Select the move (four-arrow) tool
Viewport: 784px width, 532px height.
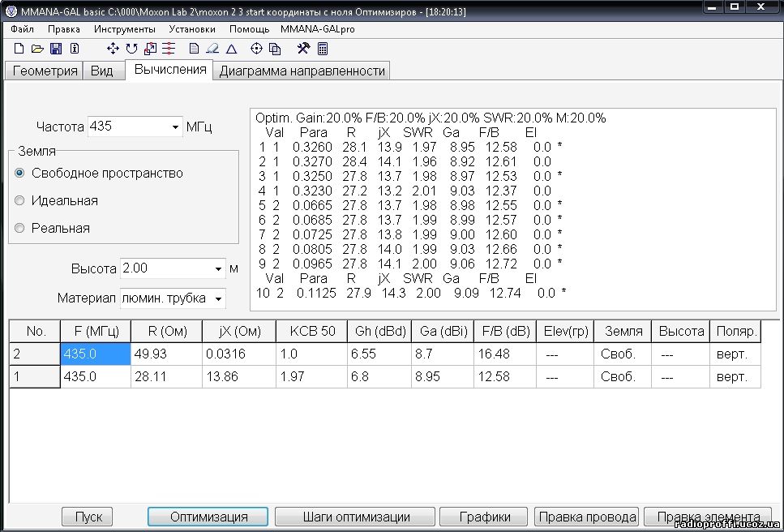[x=113, y=49]
